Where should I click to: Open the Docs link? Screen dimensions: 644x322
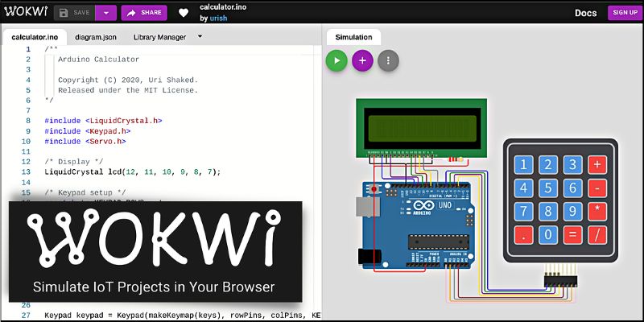point(586,13)
